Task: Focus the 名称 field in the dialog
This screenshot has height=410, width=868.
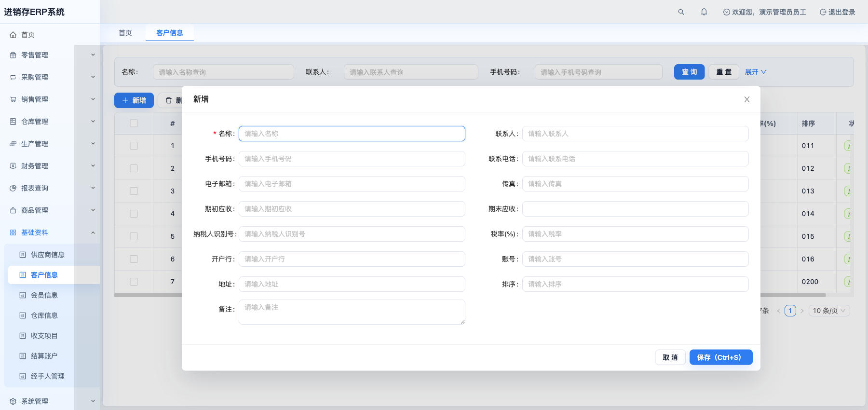Action: [x=352, y=134]
